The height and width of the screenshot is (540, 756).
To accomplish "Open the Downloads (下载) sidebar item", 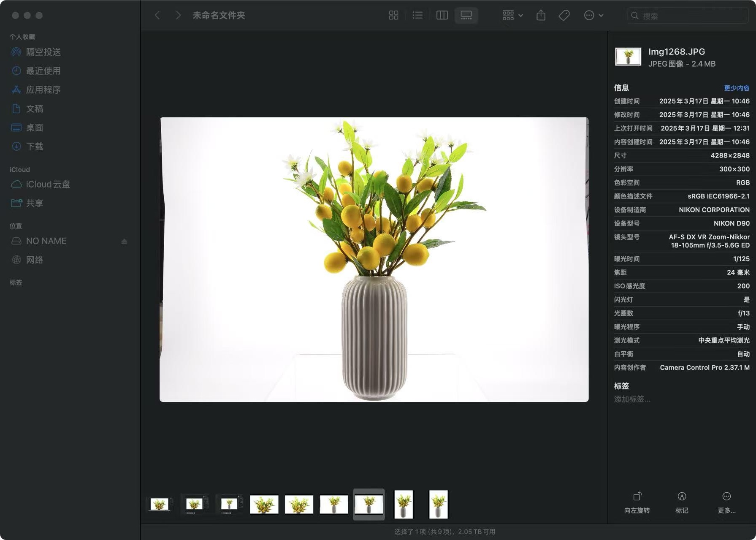I will pos(35,147).
